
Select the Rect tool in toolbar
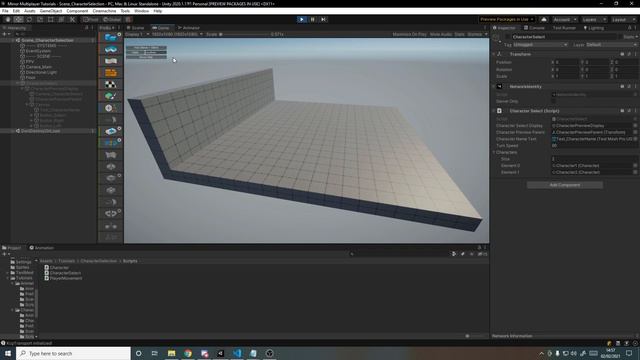(51, 19)
